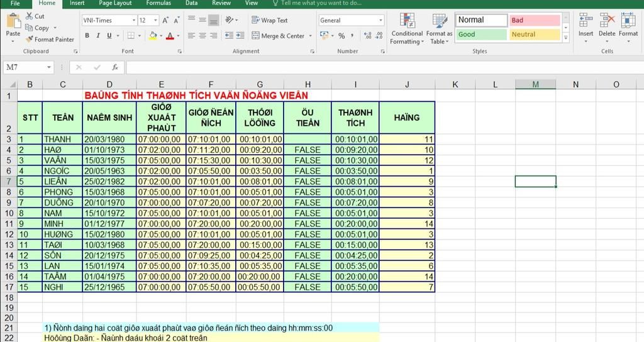Viewport: 644px width, 342px height.
Task: Apply the Bad cell style
Action: pyautogui.click(x=535, y=20)
